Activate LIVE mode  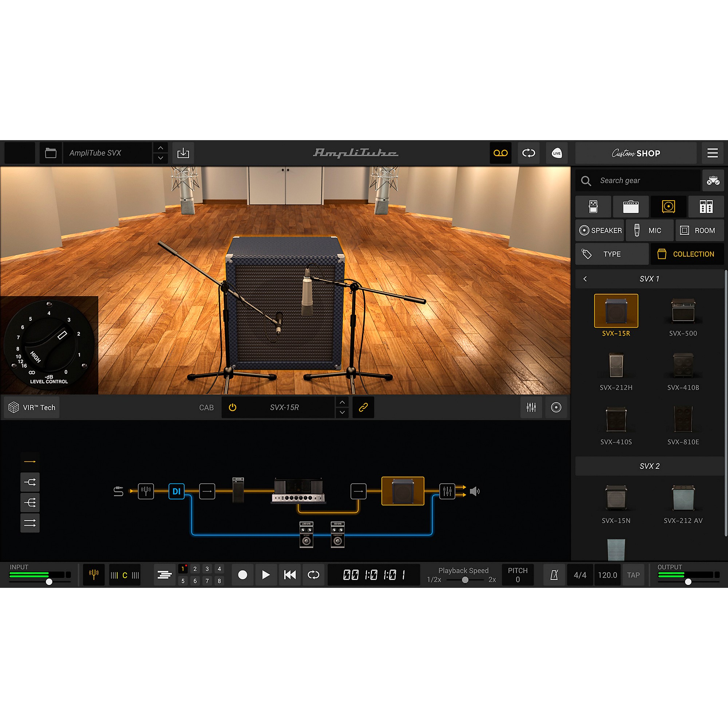coord(557,153)
